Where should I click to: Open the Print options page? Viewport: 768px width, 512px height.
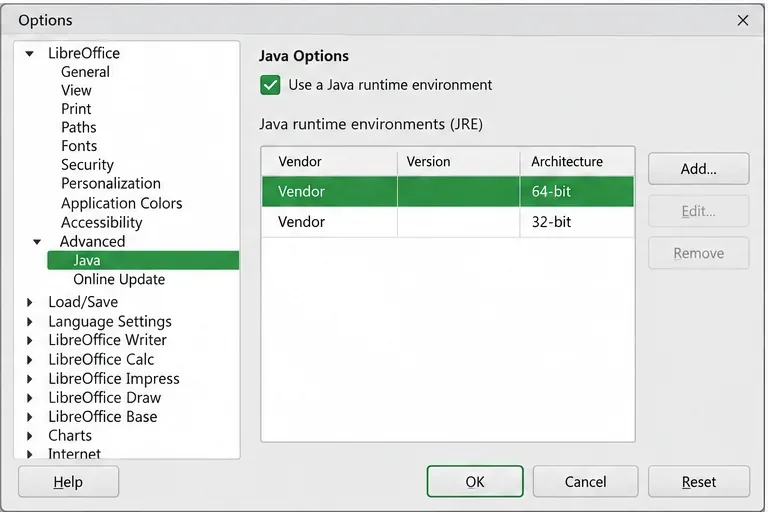pyautogui.click(x=76, y=109)
